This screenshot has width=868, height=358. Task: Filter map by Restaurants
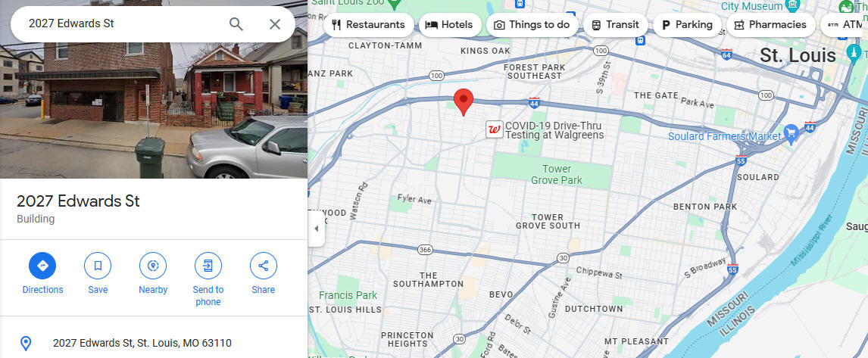[x=368, y=25]
